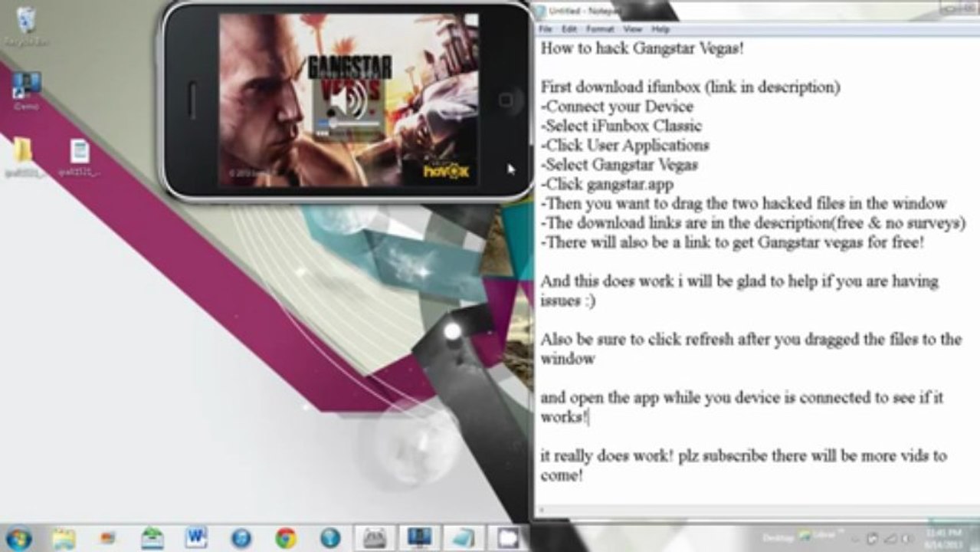Click the small orange icon beside File Explorer
The height and width of the screenshot is (552, 980).
click(x=108, y=537)
